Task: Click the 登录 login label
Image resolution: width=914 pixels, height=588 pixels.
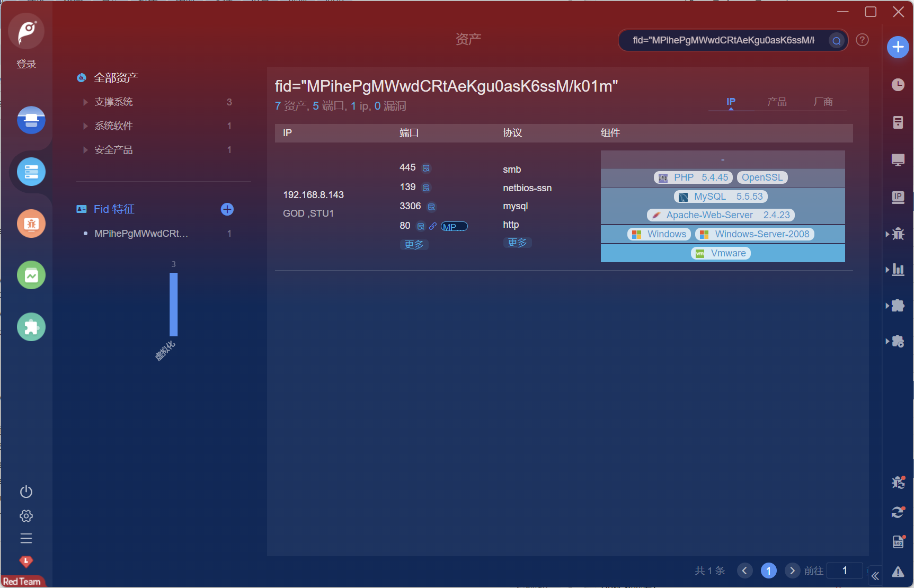Action: coord(26,64)
